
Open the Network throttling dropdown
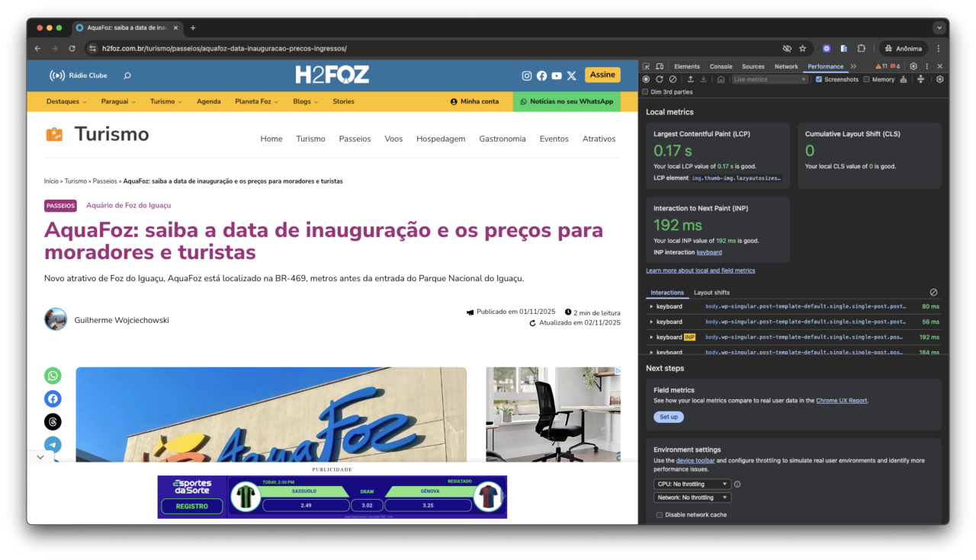tap(692, 498)
